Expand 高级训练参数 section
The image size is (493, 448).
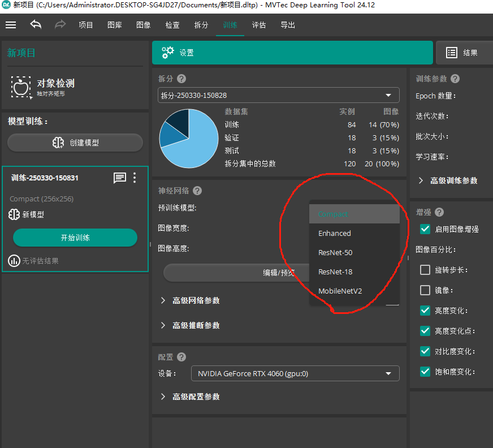[x=448, y=180]
